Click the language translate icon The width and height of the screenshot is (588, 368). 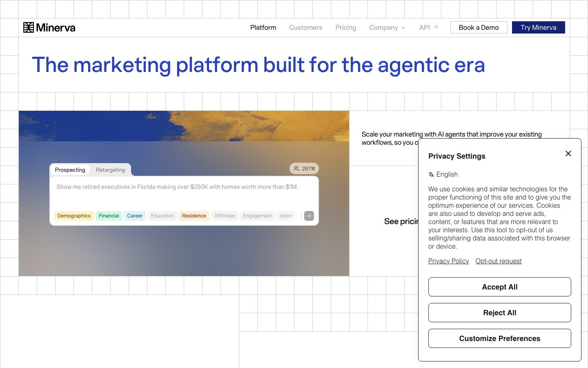[431, 175]
